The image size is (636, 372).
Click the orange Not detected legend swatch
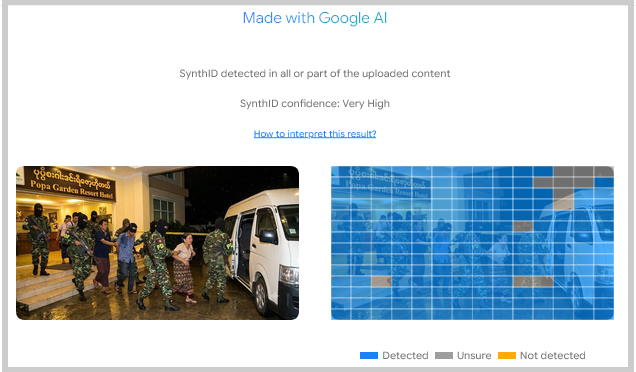pyautogui.click(x=507, y=355)
